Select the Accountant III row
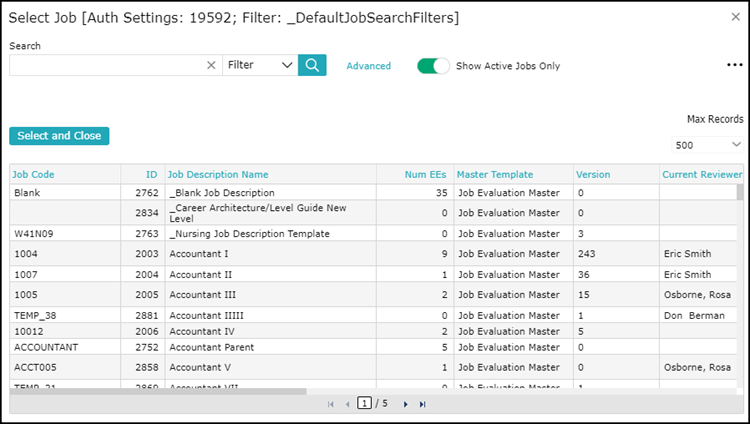This screenshot has width=750, height=424. (373, 295)
